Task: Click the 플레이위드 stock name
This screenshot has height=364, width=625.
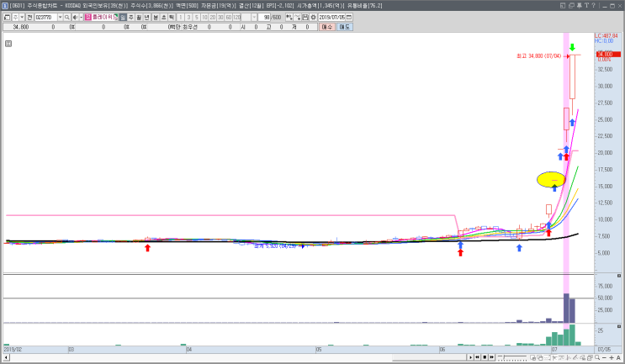Action: (x=104, y=17)
